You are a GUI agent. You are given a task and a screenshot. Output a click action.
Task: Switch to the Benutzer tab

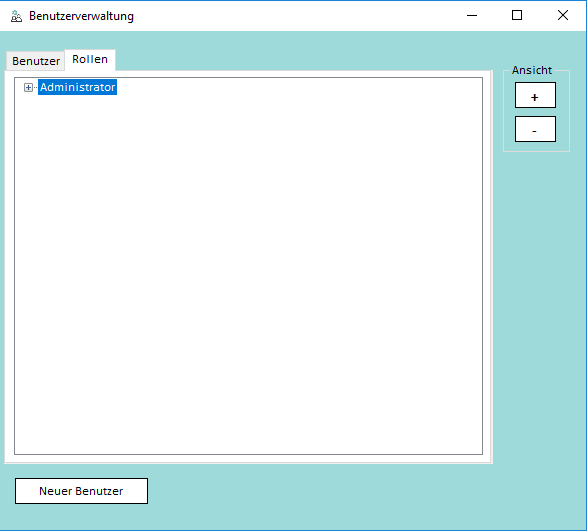pos(36,61)
